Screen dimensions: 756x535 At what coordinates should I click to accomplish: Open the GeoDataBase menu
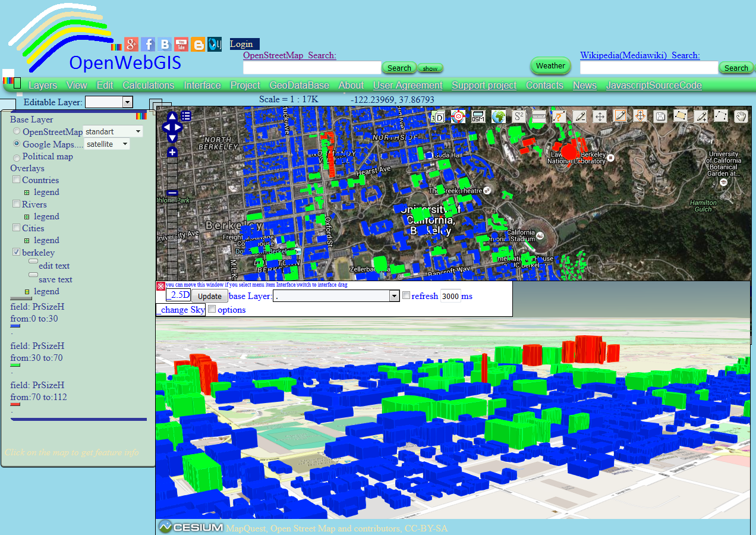299,85
